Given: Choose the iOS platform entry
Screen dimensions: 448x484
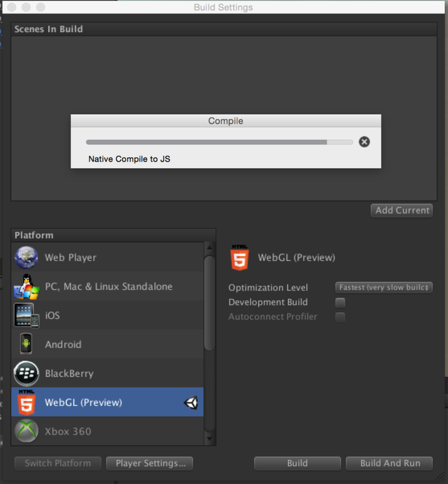Looking at the screenshot, I should pyautogui.click(x=108, y=315).
